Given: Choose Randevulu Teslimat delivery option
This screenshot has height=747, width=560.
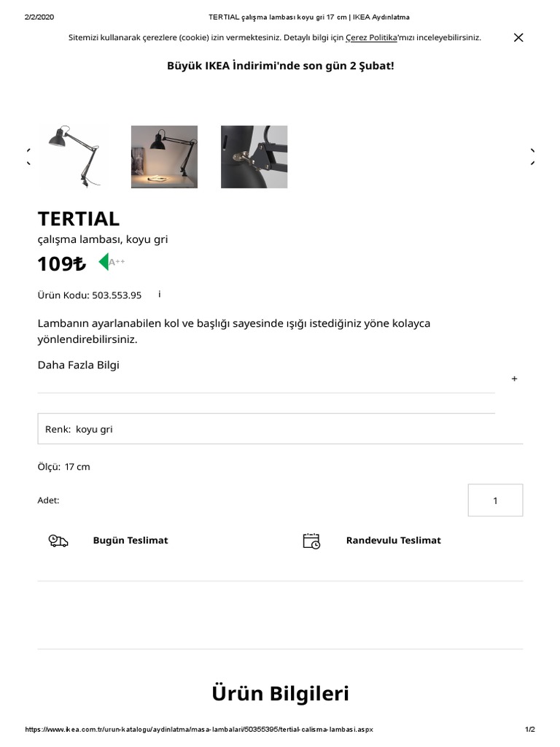Looking at the screenshot, I should click(393, 541).
